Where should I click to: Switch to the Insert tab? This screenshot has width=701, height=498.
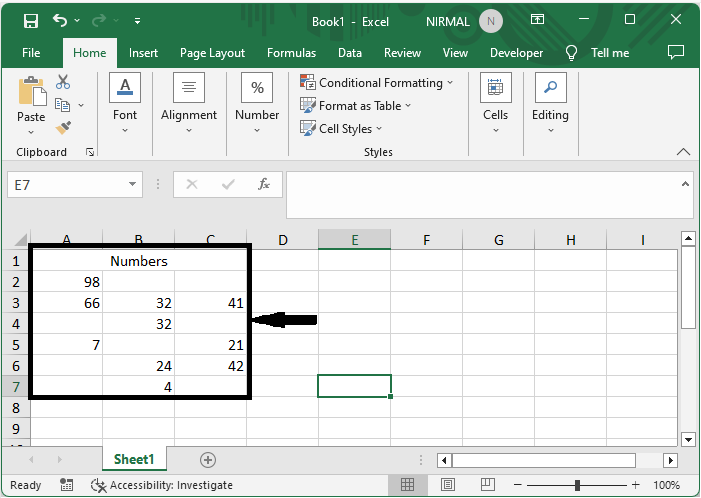(143, 53)
